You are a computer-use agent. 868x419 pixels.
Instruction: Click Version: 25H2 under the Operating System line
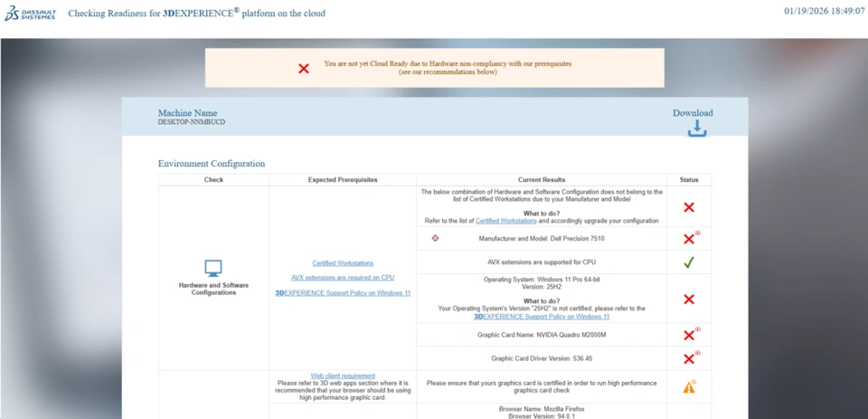[x=542, y=287]
